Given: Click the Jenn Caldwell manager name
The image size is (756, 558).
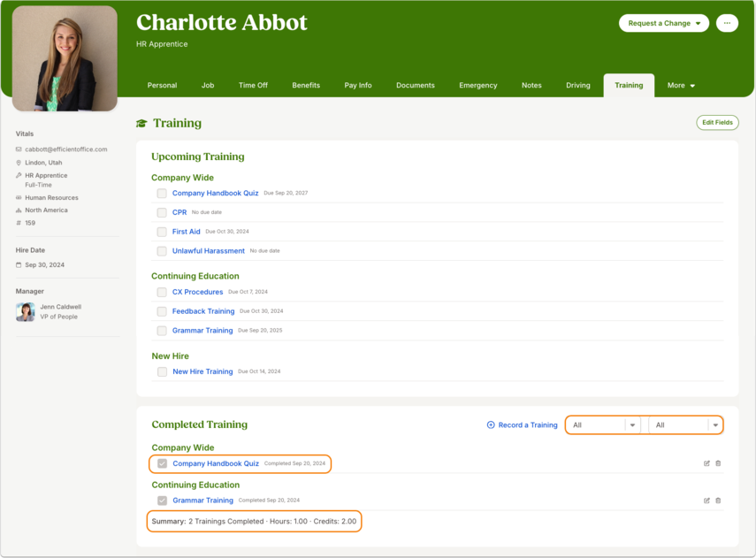Looking at the screenshot, I should click(x=61, y=307).
